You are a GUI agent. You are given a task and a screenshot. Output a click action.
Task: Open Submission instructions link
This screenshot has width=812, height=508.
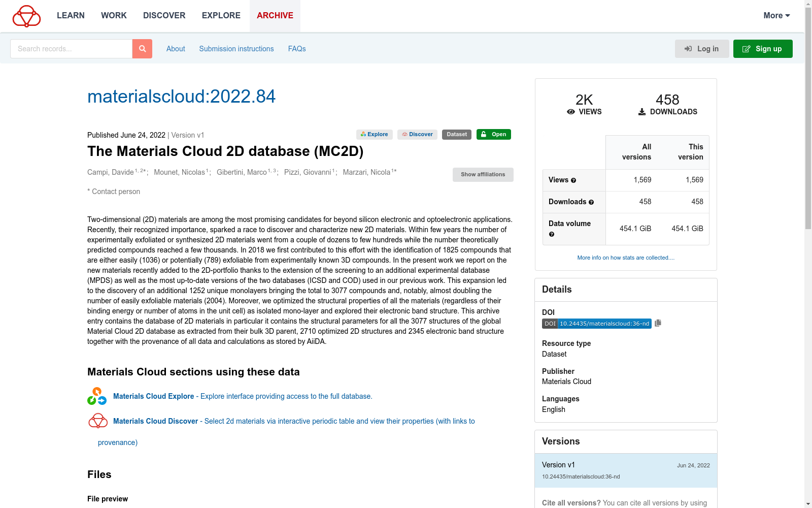click(236, 49)
